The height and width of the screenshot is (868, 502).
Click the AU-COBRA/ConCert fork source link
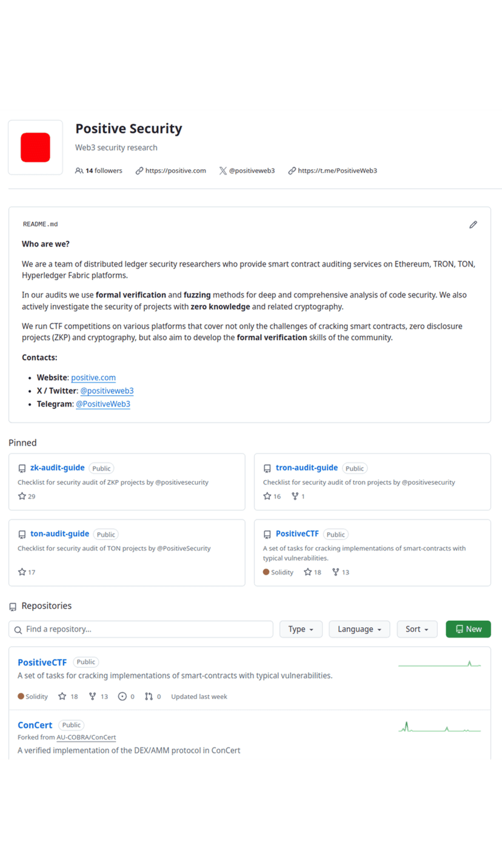(86, 738)
